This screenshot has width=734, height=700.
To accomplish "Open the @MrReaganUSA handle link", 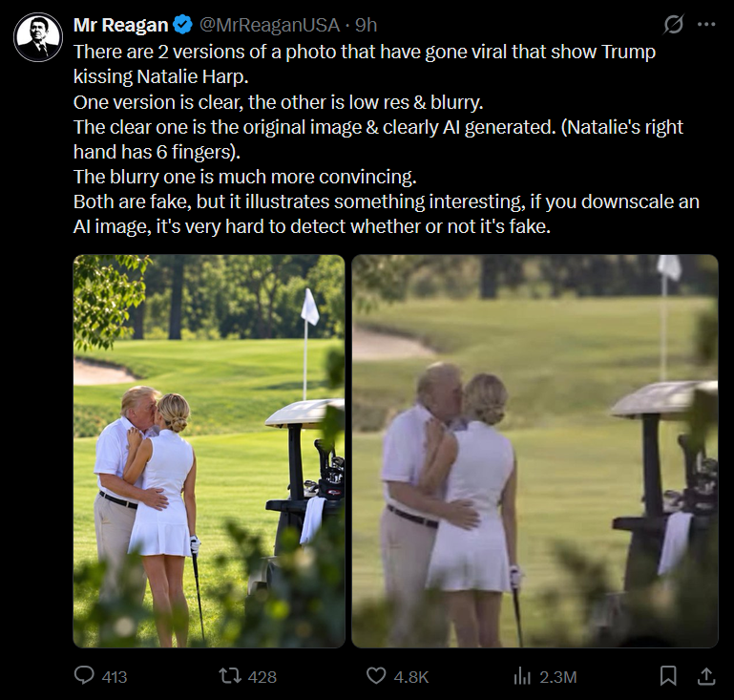I will pyautogui.click(x=269, y=25).
